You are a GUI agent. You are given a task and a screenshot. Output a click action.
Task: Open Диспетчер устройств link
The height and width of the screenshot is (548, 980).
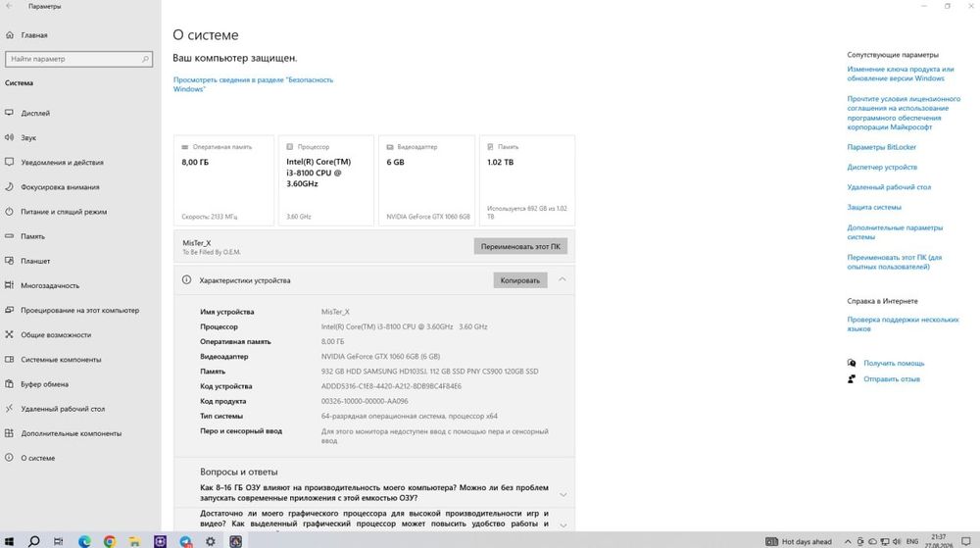click(882, 168)
